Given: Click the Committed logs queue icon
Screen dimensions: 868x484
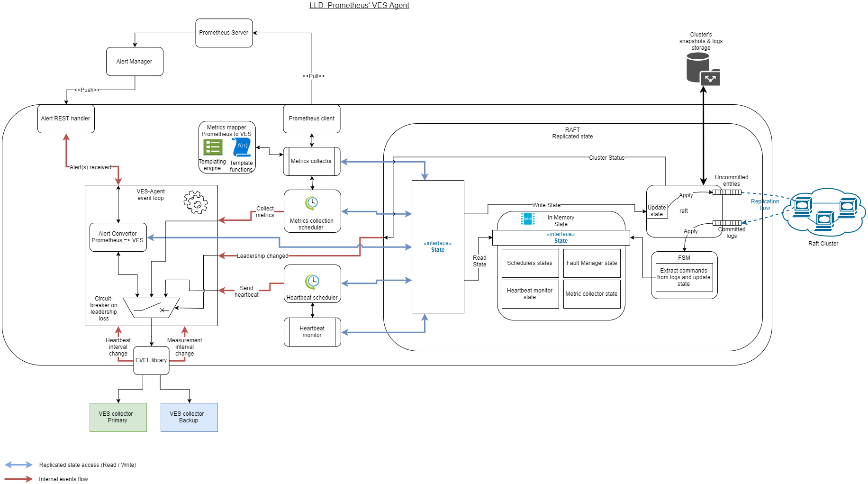Looking at the screenshot, I should (x=727, y=223).
